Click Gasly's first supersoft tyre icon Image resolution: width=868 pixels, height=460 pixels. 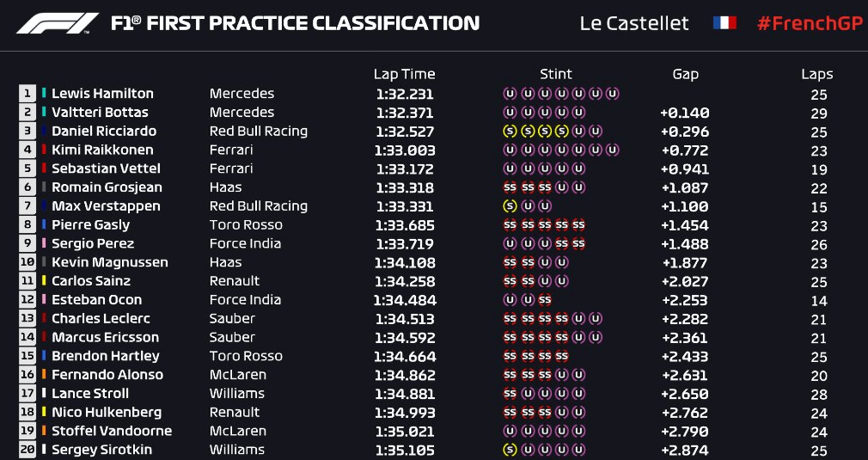click(x=510, y=225)
